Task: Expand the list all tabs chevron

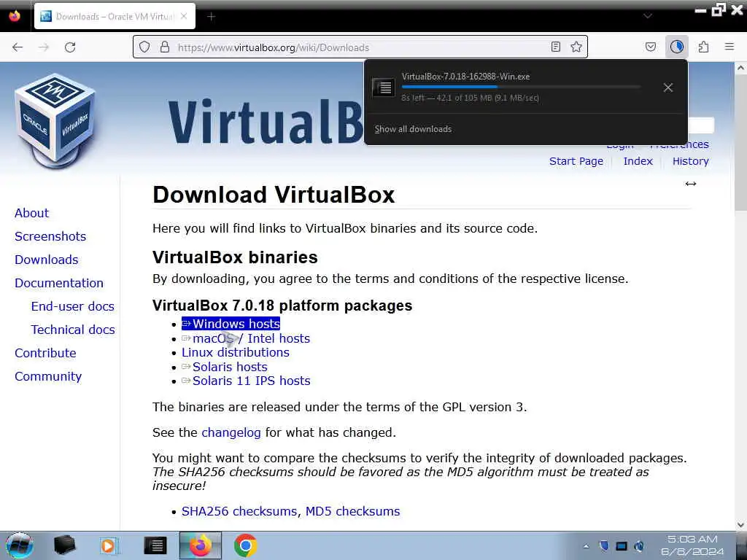Action: 648,16
